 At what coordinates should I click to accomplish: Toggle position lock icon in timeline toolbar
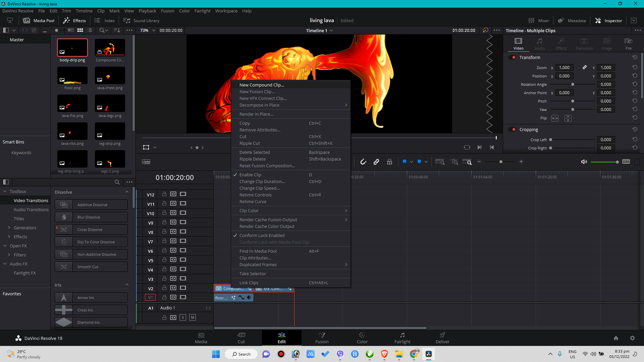pos(389,162)
